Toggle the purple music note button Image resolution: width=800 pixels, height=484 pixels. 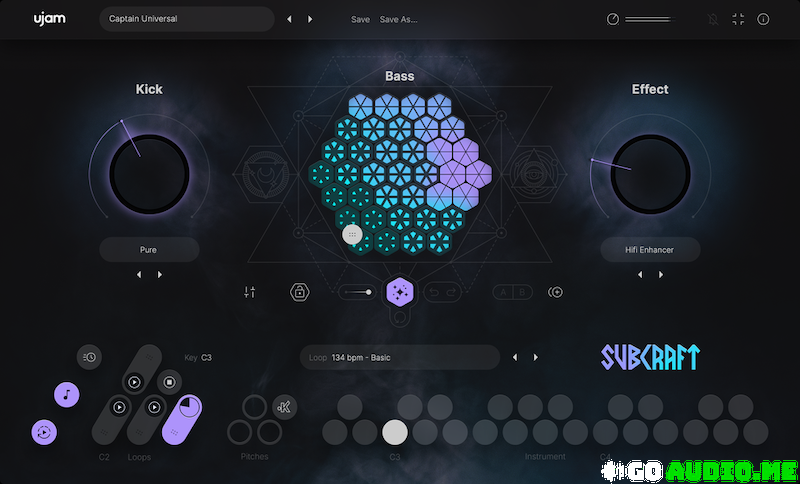coord(66,393)
